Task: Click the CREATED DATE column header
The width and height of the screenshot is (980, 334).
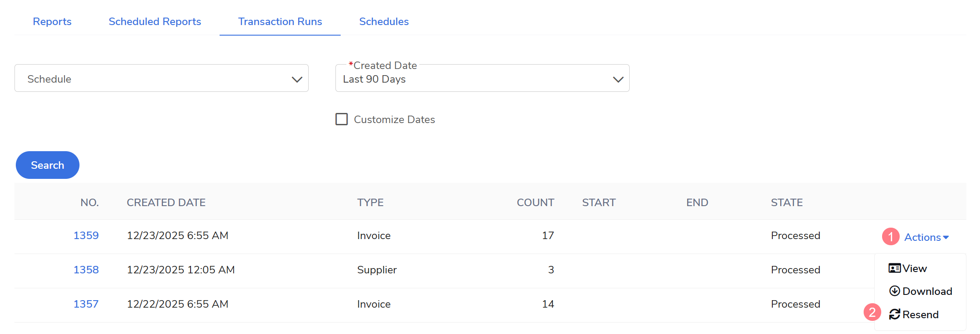Action: (166, 203)
